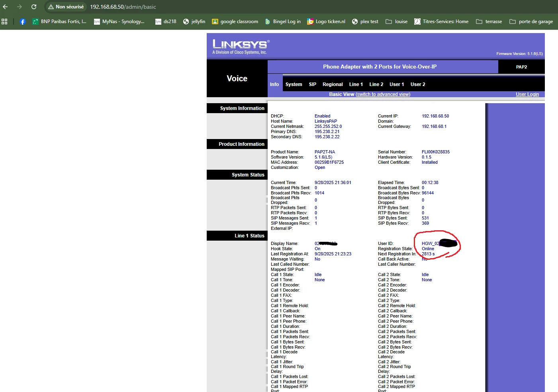Open the browser apps grid icon

click(4, 22)
